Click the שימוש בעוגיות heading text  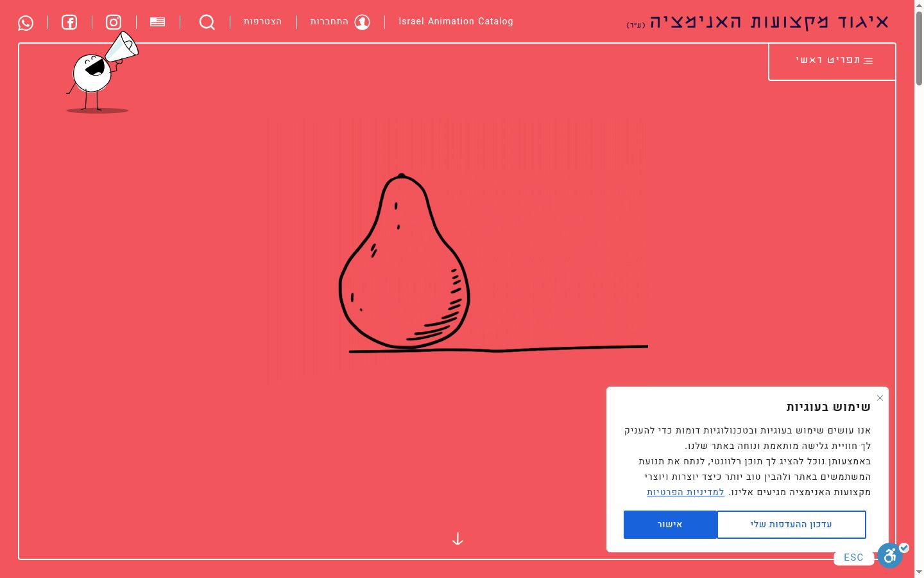(828, 407)
